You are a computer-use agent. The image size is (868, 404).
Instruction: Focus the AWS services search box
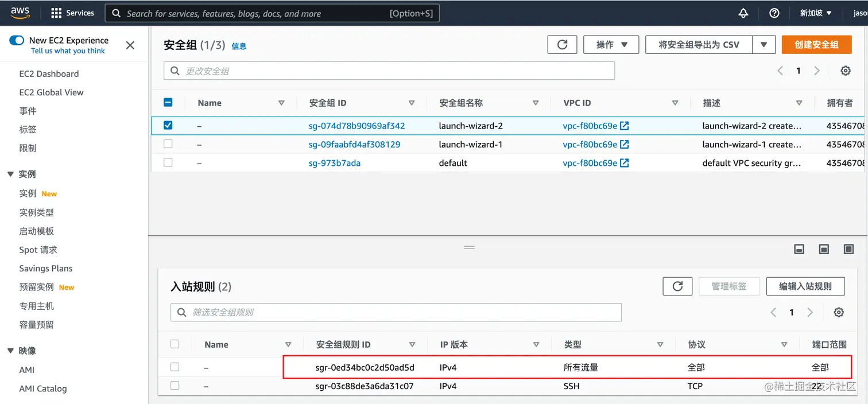click(x=273, y=13)
